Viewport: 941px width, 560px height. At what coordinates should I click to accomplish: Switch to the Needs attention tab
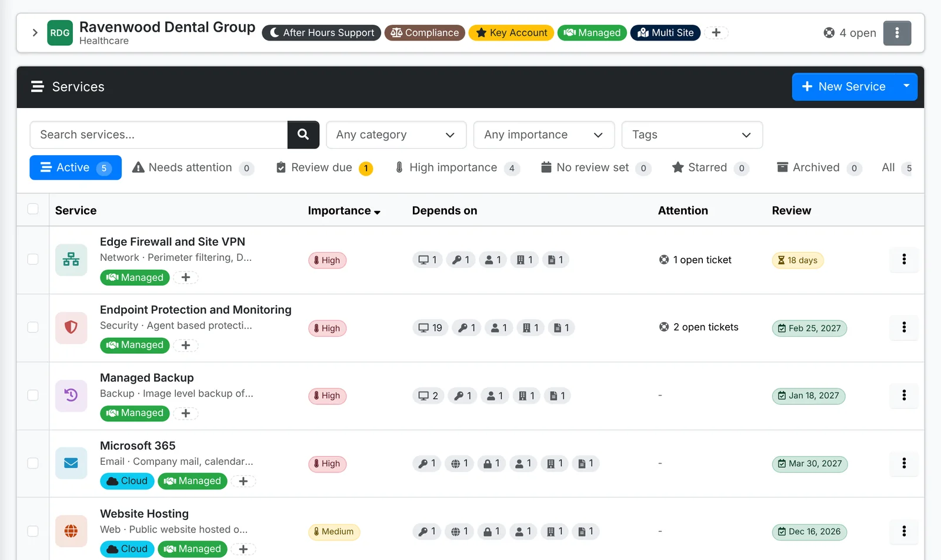coord(193,167)
